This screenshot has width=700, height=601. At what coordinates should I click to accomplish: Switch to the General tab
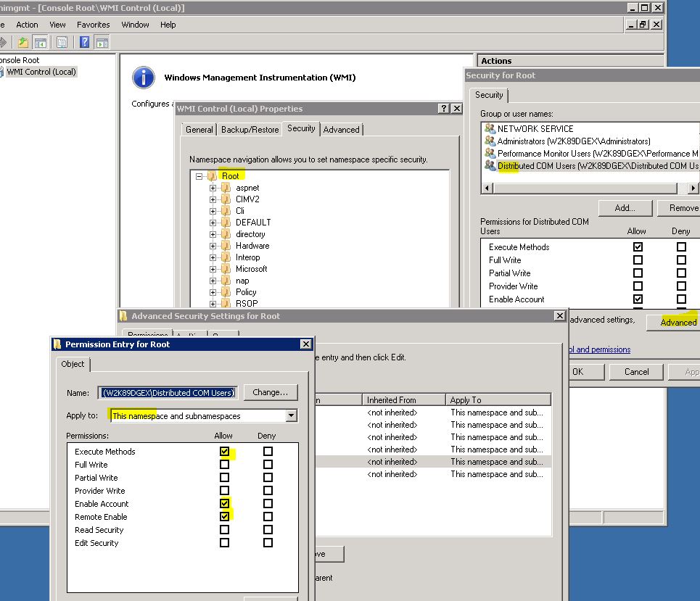199,130
